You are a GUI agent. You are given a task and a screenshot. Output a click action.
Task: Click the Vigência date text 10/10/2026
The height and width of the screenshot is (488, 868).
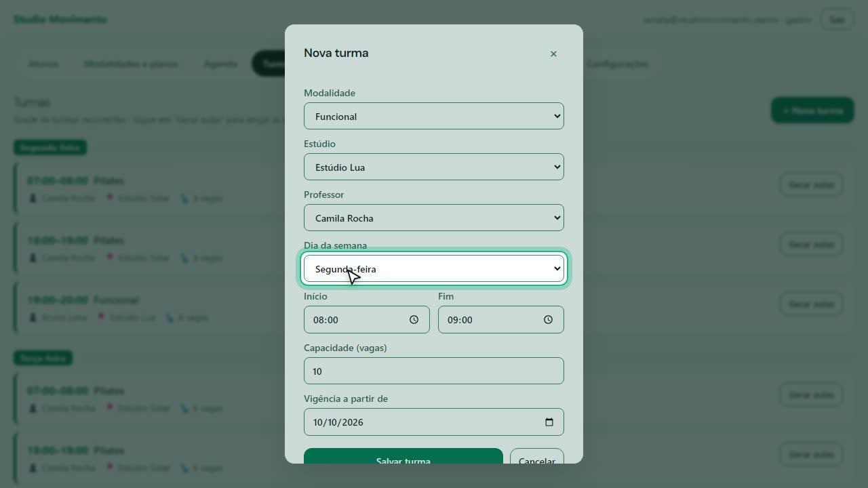point(338,422)
